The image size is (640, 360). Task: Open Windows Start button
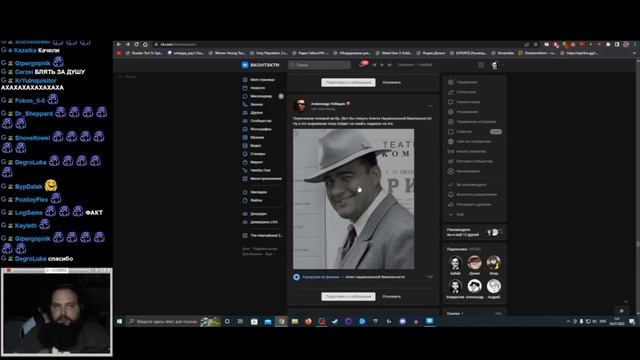point(120,322)
